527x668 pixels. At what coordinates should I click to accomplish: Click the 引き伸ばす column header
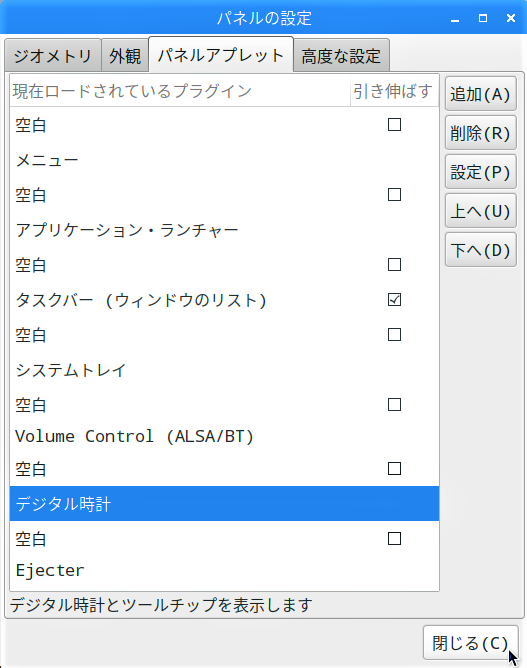point(394,91)
